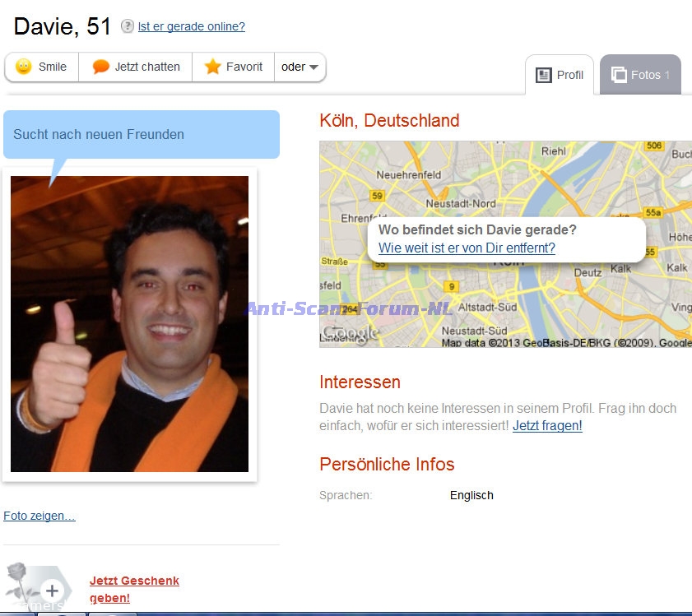Switch to the Profil tab
Viewport: 692px width, 616px height.
coord(560,75)
